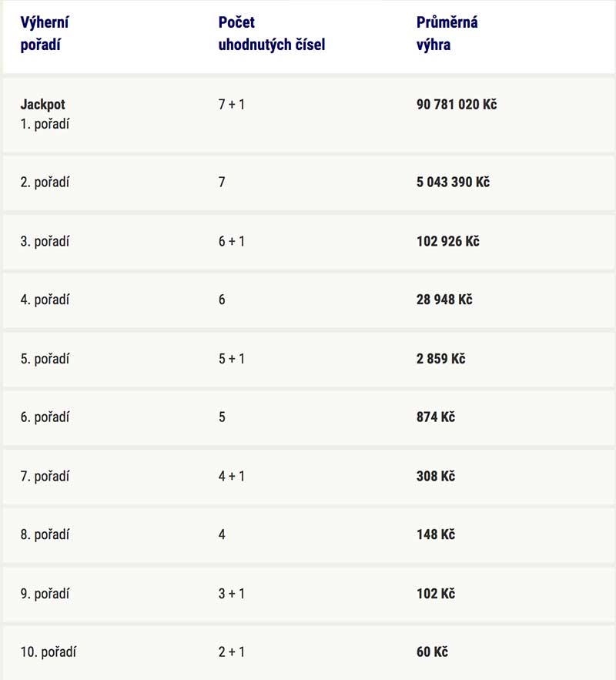Image resolution: width=616 pixels, height=680 pixels.
Task: Click the 90 781 020 Kč jackpot amount
Action: pos(457,105)
